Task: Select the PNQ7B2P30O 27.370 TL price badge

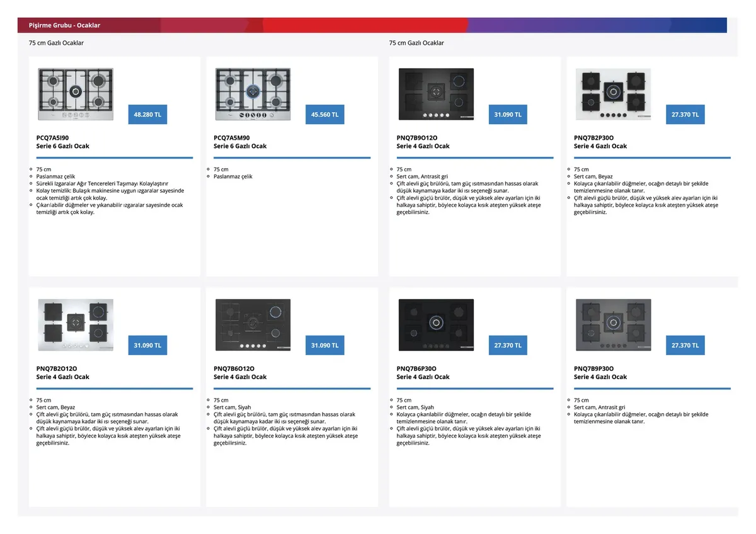Action: pyautogui.click(x=685, y=115)
